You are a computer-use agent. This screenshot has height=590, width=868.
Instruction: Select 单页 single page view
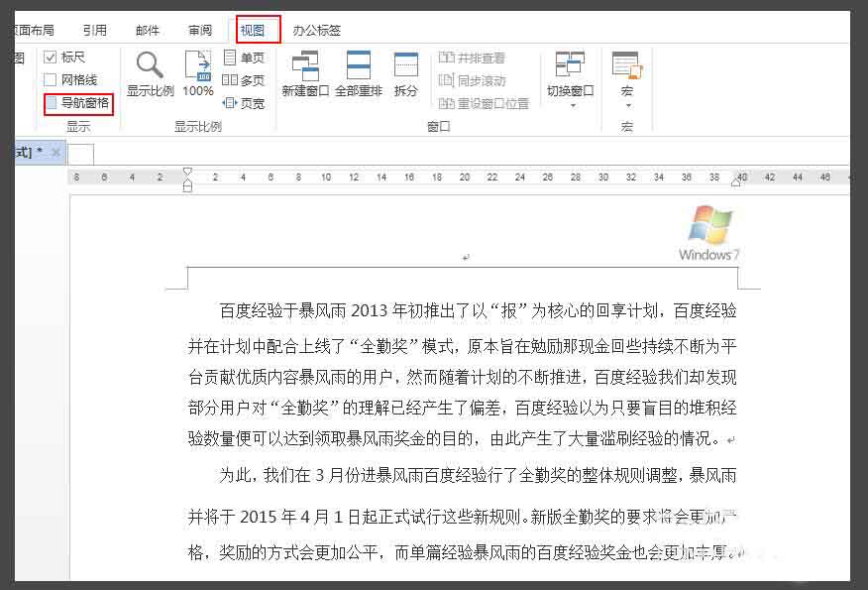(244, 58)
